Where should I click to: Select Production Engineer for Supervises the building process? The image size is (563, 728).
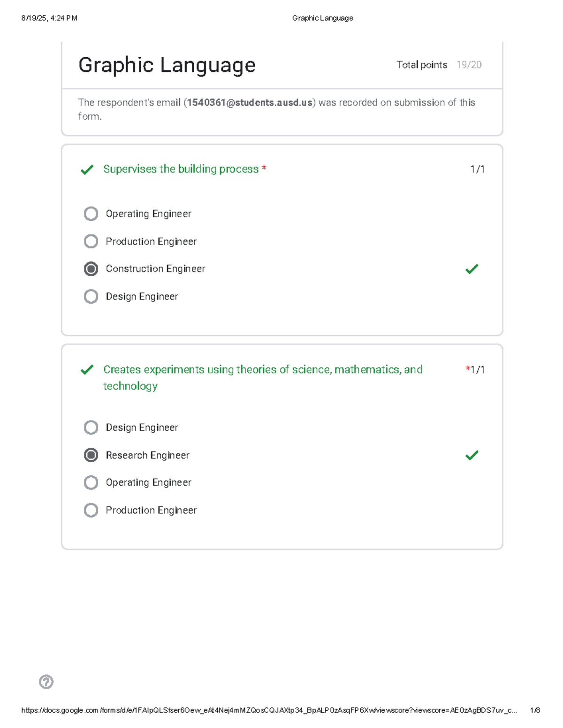click(91, 241)
